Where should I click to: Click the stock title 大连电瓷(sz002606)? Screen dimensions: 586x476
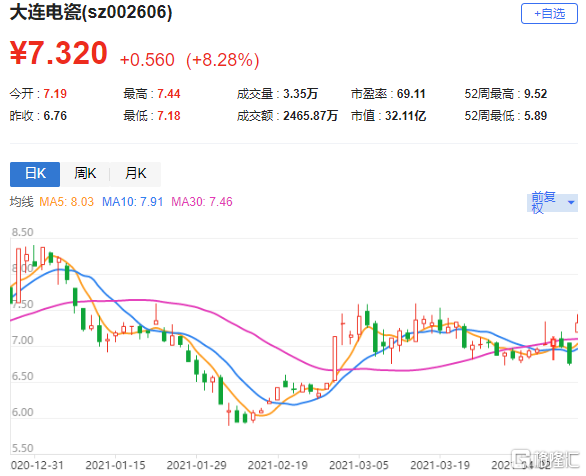91,12
